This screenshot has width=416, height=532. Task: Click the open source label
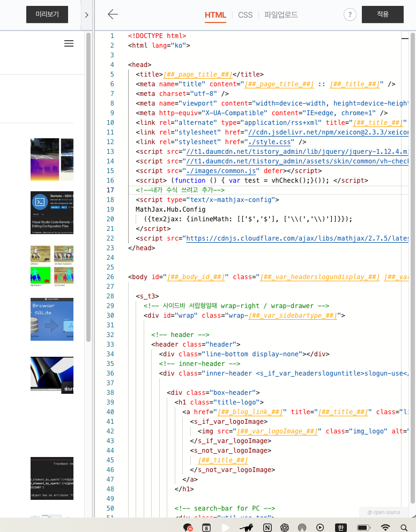pos(384,512)
